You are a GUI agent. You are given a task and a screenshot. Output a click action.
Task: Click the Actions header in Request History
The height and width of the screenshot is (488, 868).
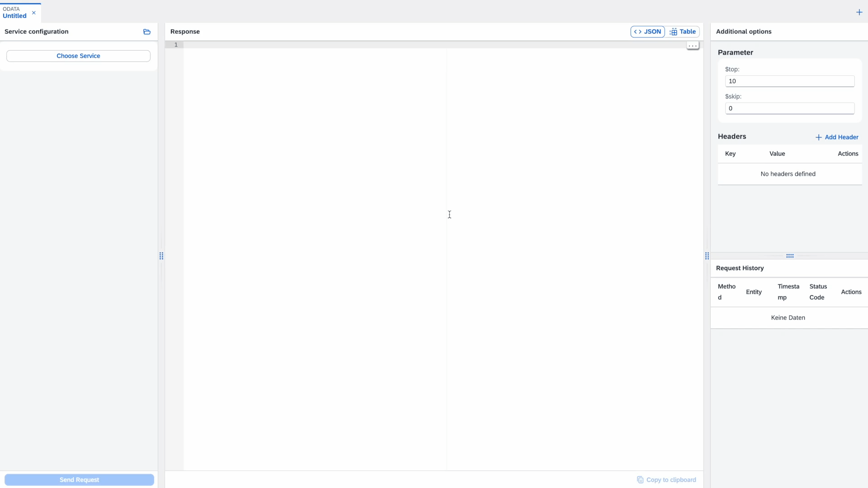851,292
